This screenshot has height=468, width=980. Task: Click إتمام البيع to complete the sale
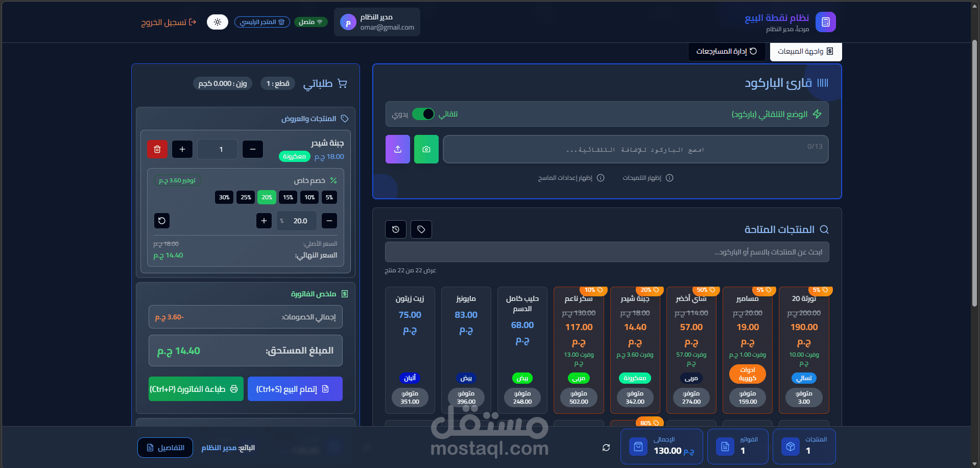click(295, 388)
